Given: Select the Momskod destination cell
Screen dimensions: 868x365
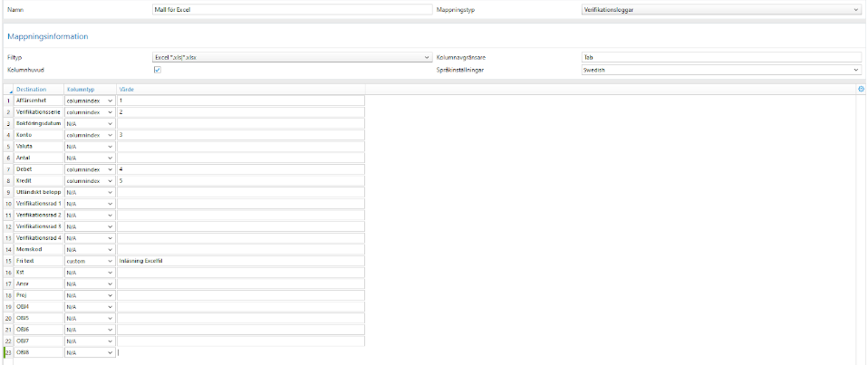Looking at the screenshot, I should click(x=39, y=249).
